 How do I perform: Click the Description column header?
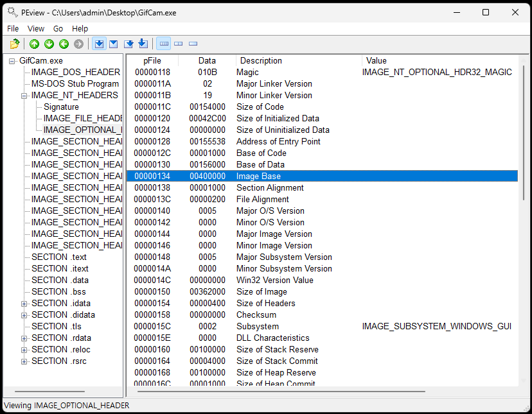pos(261,60)
